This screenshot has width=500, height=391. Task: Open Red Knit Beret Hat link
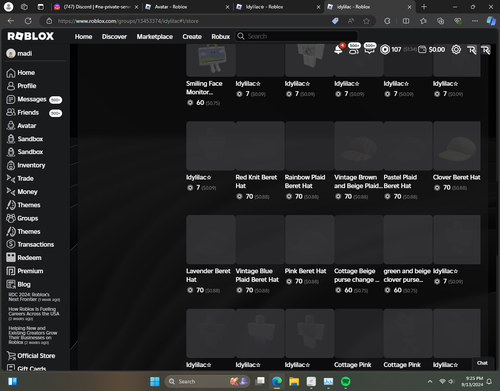coord(256,182)
